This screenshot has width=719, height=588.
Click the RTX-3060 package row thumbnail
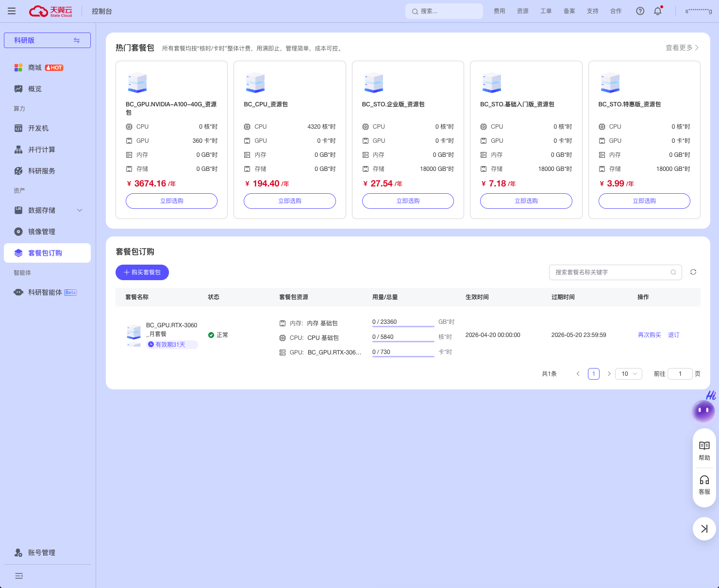134,335
